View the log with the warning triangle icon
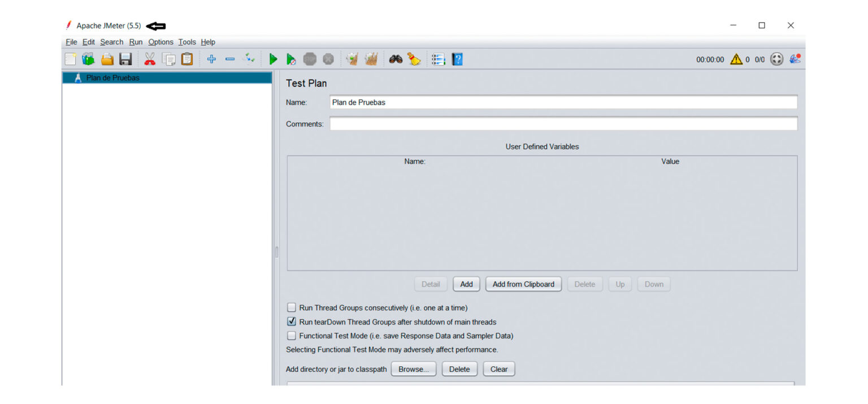The height and width of the screenshot is (404, 868). point(736,59)
